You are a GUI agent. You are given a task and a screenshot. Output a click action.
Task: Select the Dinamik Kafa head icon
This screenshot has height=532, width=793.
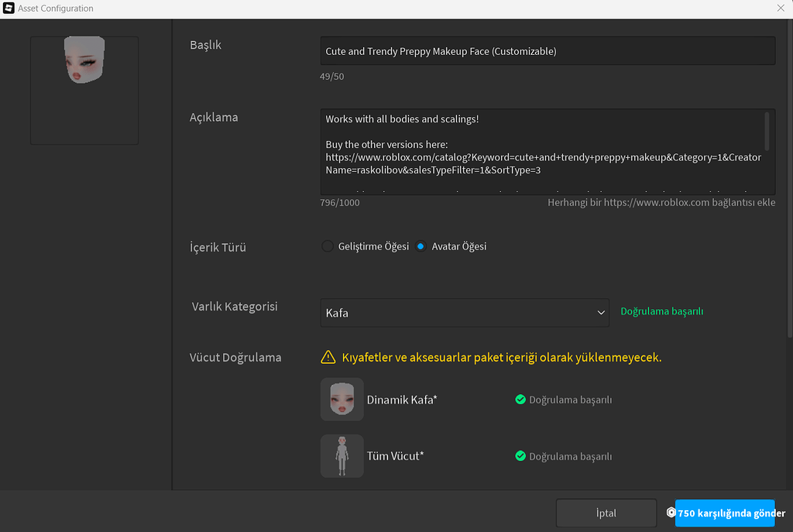click(342, 399)
